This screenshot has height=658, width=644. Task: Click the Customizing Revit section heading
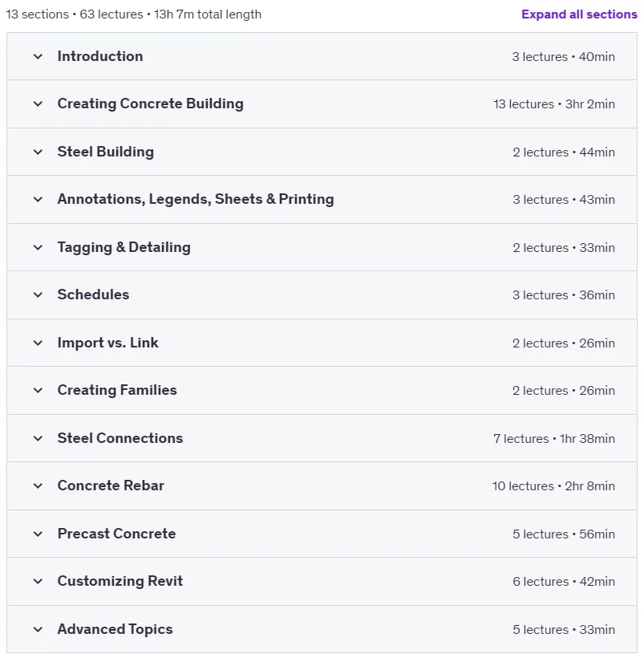click(120, 581)
